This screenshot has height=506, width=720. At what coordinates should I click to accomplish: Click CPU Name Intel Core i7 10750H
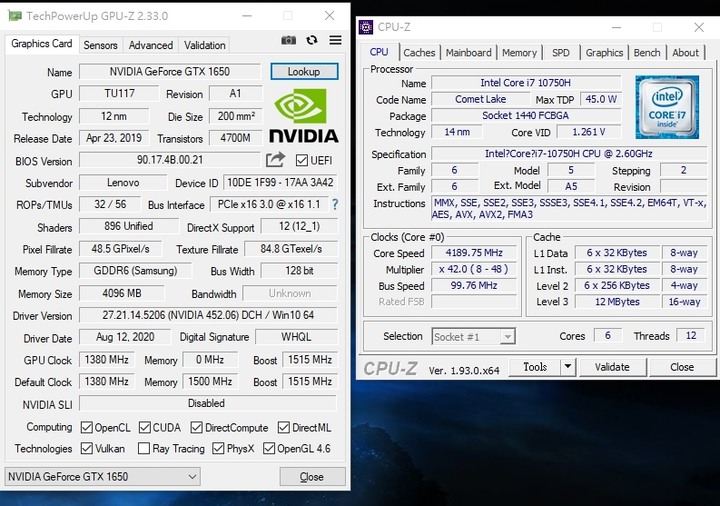click(526, 83)
